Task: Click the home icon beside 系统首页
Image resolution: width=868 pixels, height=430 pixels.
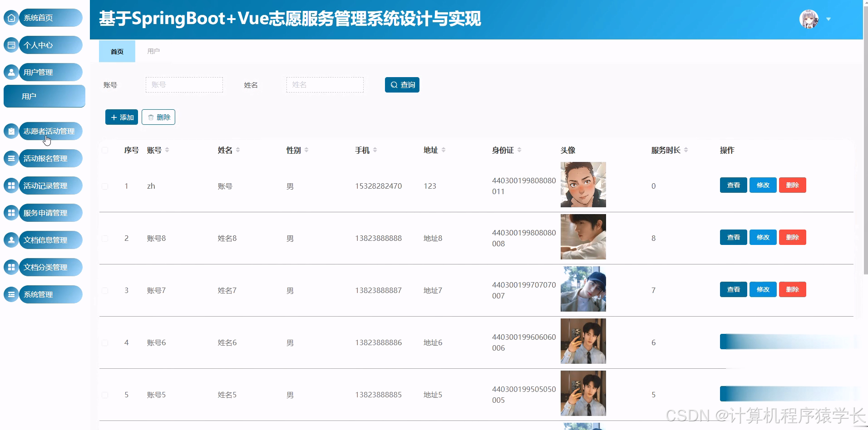Action: click(11, 18)
